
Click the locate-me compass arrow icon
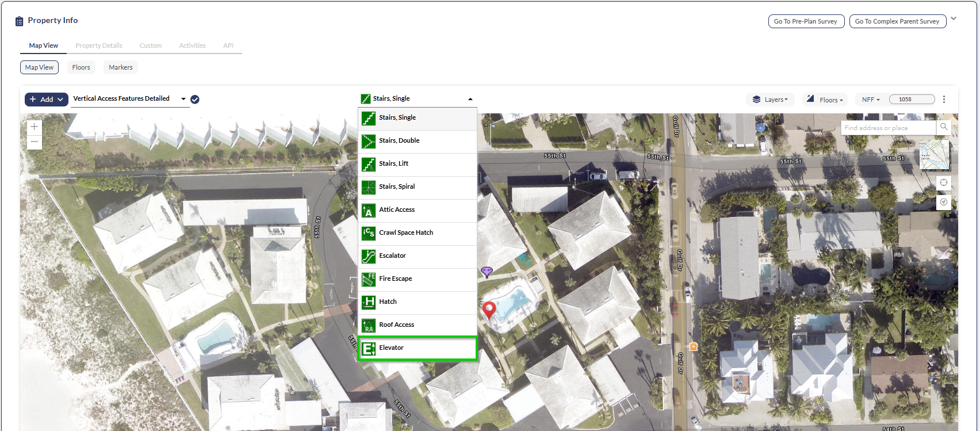pos(944,203)
